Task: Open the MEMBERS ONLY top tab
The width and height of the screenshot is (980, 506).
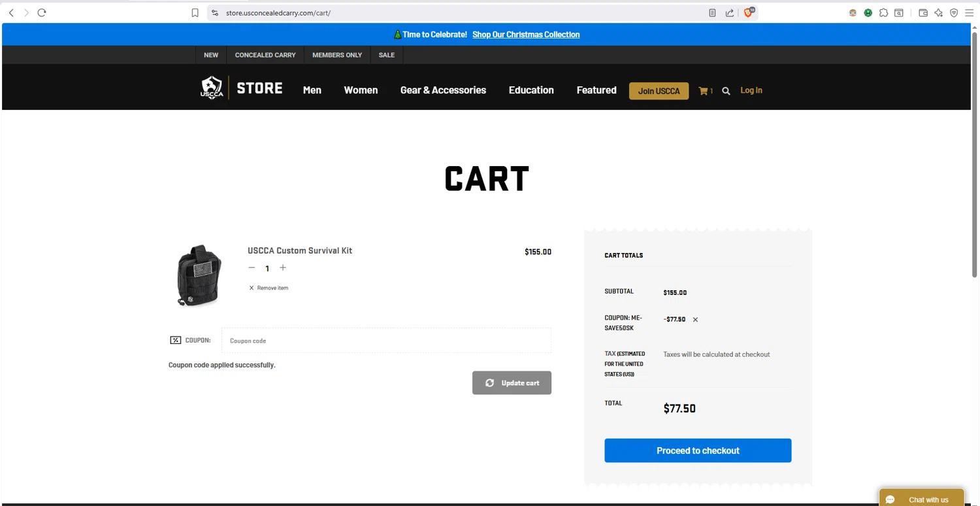Action: [x=337, y=55]
